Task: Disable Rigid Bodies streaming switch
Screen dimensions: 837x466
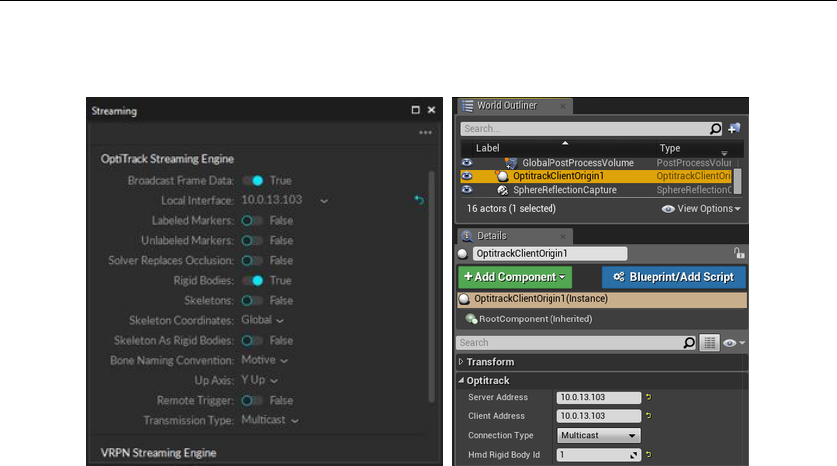Action: point(252,281)
